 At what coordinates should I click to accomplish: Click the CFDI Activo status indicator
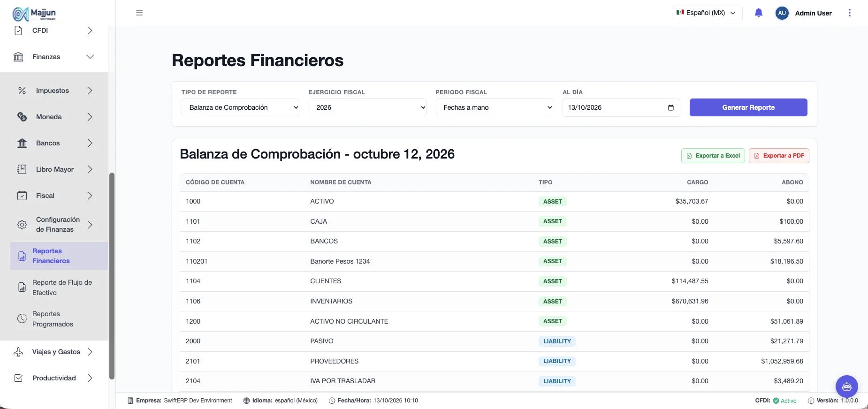776,401
